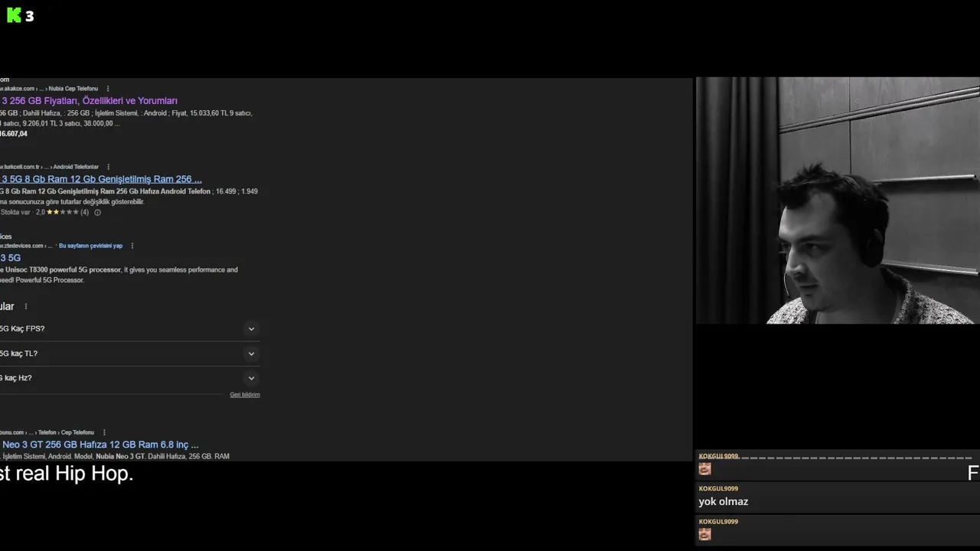Click the viewer count "3" beside Kick logo

(x=30, y=16)
